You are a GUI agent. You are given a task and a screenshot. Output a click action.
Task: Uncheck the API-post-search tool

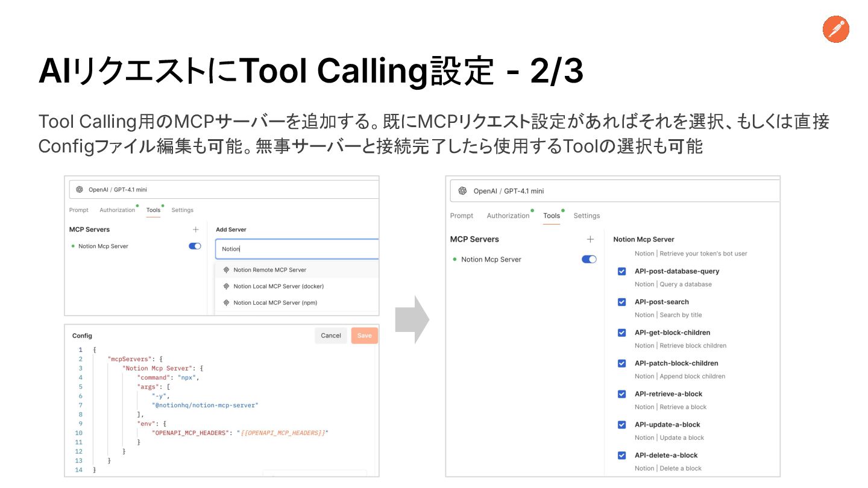coord(621,302)
